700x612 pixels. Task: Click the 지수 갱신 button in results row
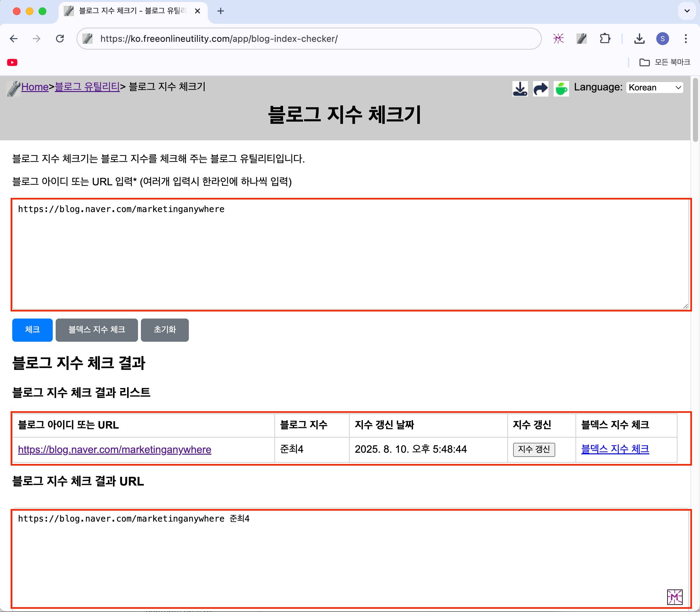click(534, 450)
